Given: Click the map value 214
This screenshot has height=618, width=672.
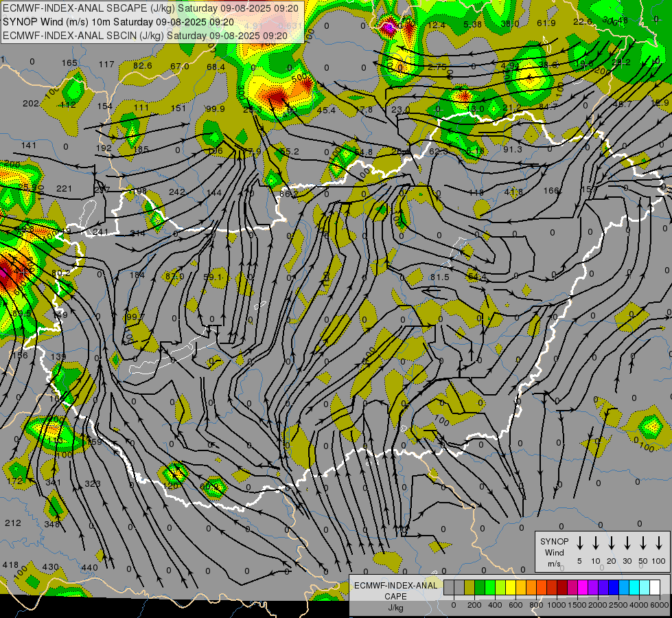Looking at the screenshot, I should (x=137, y=233).
